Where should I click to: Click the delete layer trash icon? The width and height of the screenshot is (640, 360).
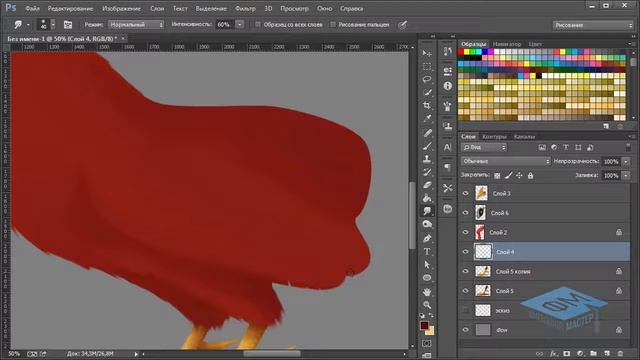click(620, 353)
